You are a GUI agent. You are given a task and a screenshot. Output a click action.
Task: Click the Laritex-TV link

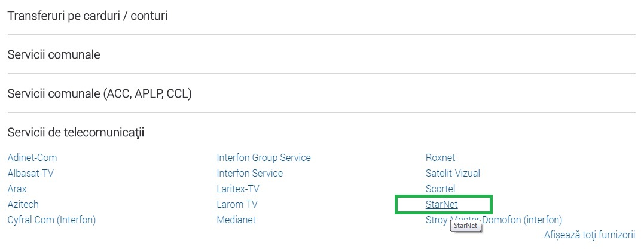(x=238, y=189)
